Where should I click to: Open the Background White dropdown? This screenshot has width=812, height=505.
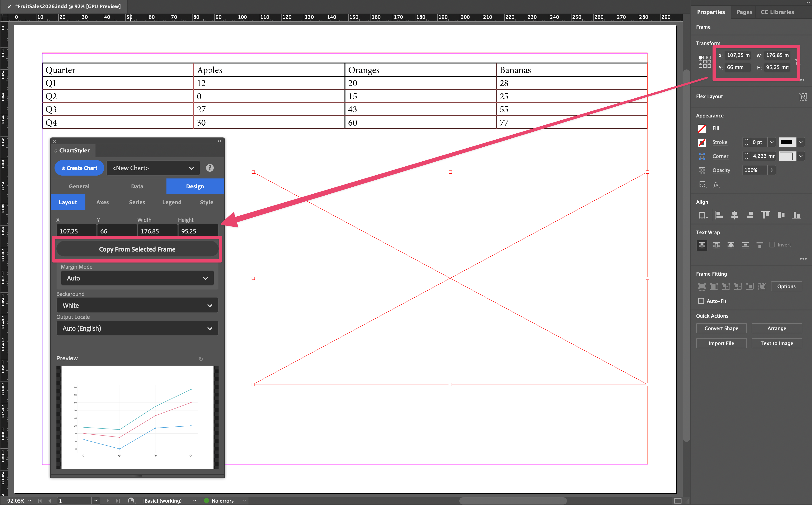[137, 305]
